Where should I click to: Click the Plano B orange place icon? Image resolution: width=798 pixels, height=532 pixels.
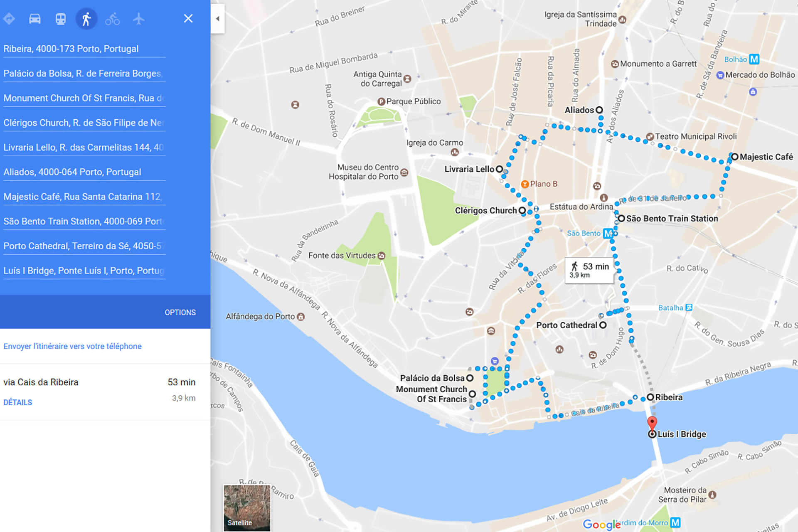(x=525, y=184)
